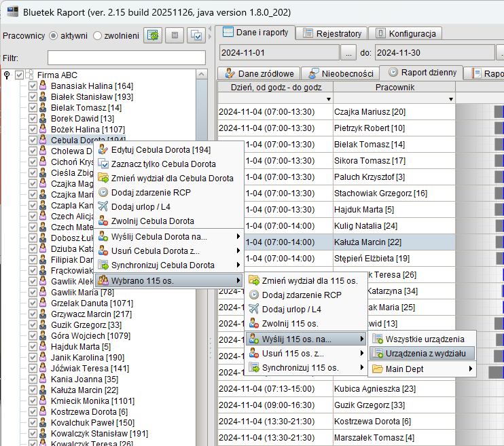Click the Cebula Dorota employee icon in tree
Viewport: 504px width, 446px height.
coord(42,140)
